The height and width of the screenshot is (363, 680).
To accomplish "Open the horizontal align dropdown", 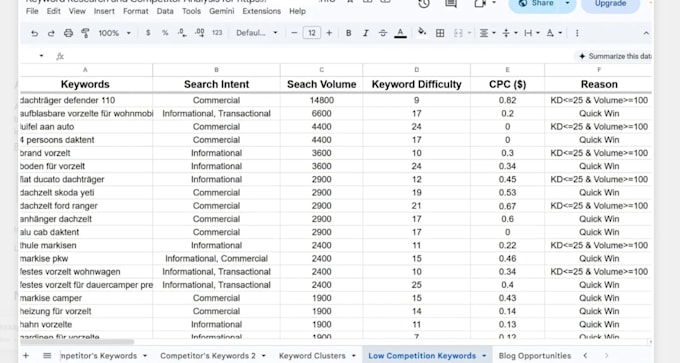I will pyautogui.click(x=487, y=33).
